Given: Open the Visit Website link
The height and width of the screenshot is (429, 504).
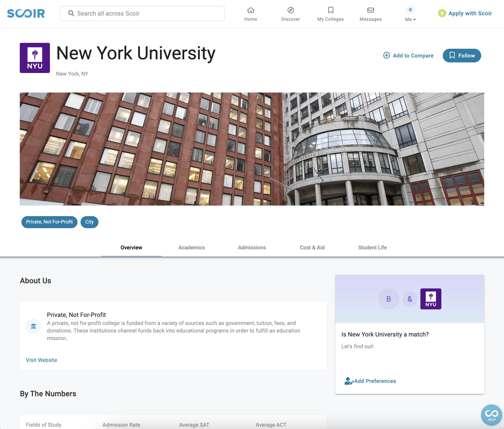Looking at the screenshot, I should pos(42,360).
